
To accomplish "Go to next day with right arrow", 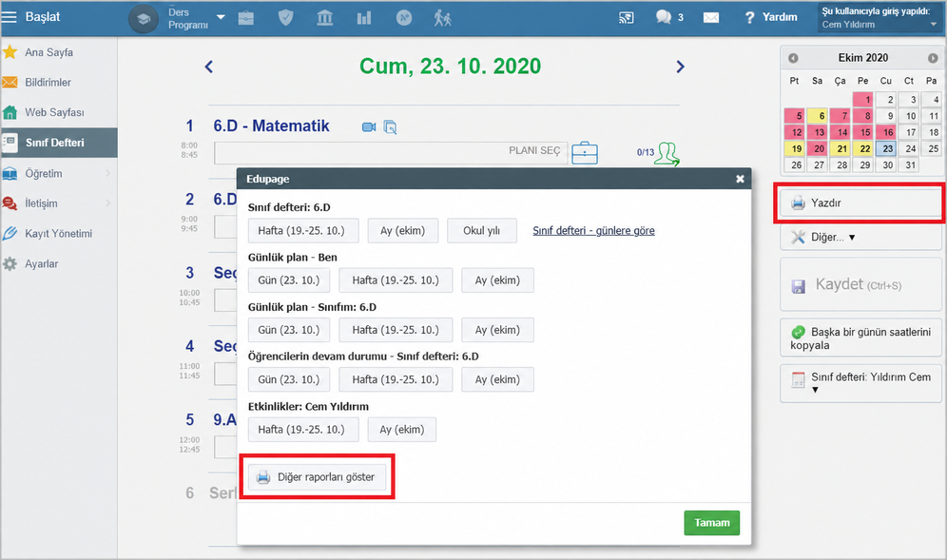I will point(681,67).
